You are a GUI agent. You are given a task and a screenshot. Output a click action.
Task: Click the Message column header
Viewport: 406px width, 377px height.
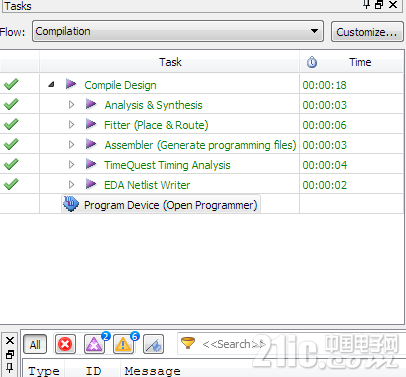(x=152, y=371)
